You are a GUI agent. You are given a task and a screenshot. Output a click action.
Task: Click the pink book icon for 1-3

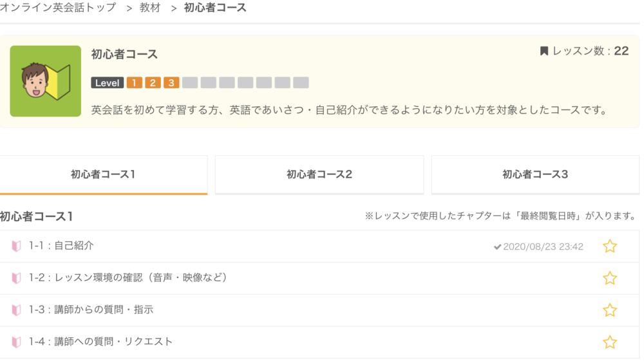[x=17, y=310]
